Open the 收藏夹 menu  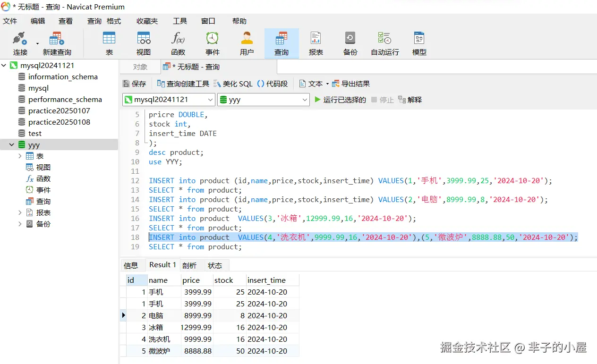pyautogui.click(x=147, y=21)
